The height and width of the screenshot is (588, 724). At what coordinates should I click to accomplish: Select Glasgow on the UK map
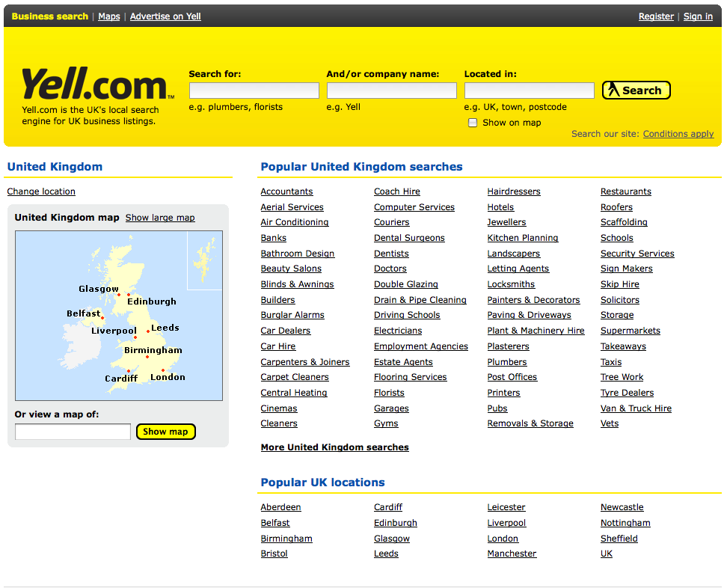pyautogui.click(x=98, y=289)
